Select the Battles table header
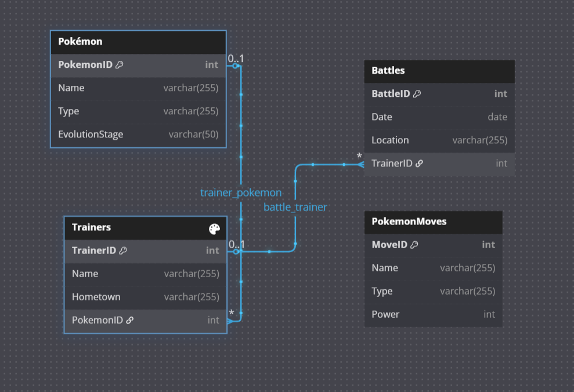This screenshot has height=392, width=574. pyautogui.click(x=439, y=71)
